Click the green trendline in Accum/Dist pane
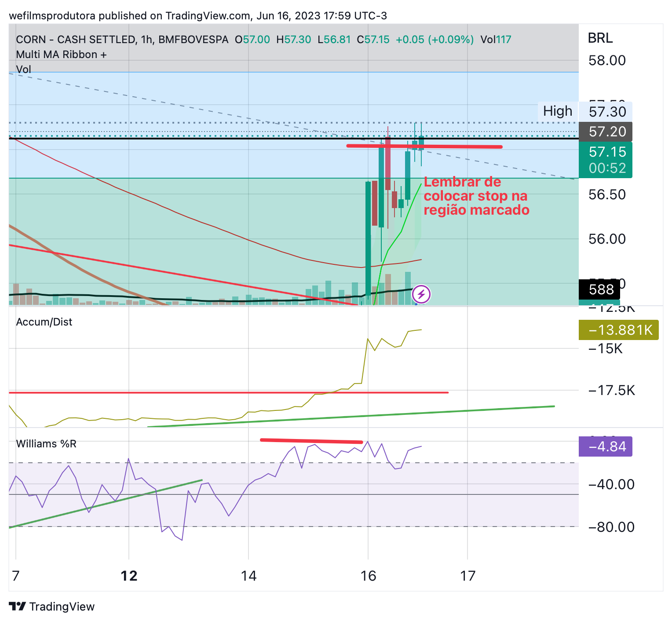 pyautogui.click(x=351, y=416)
